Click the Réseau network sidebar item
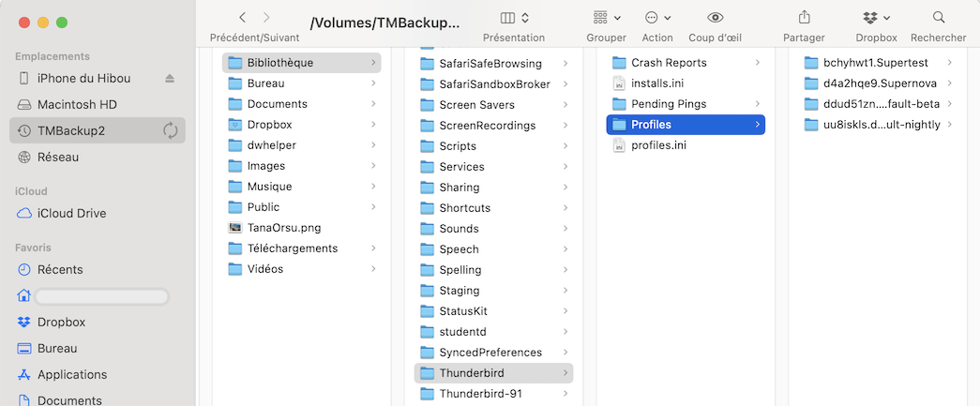This screenshot has height=406, width=980. coord(58,157)
